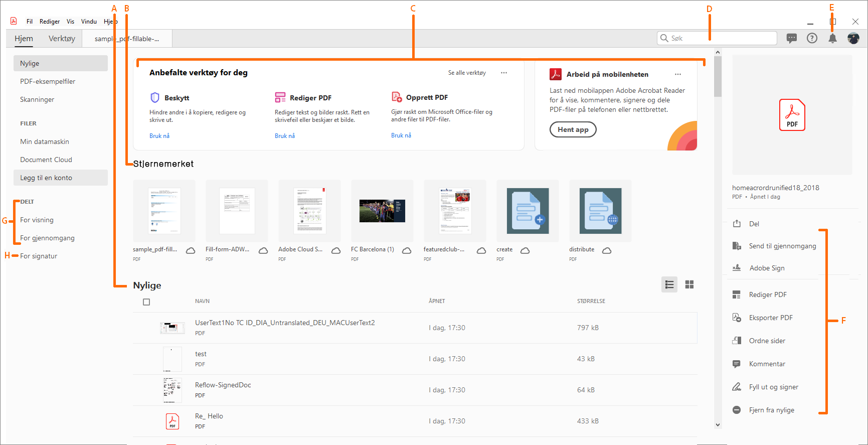Select For signatur in sidebar

click(39, 256)
